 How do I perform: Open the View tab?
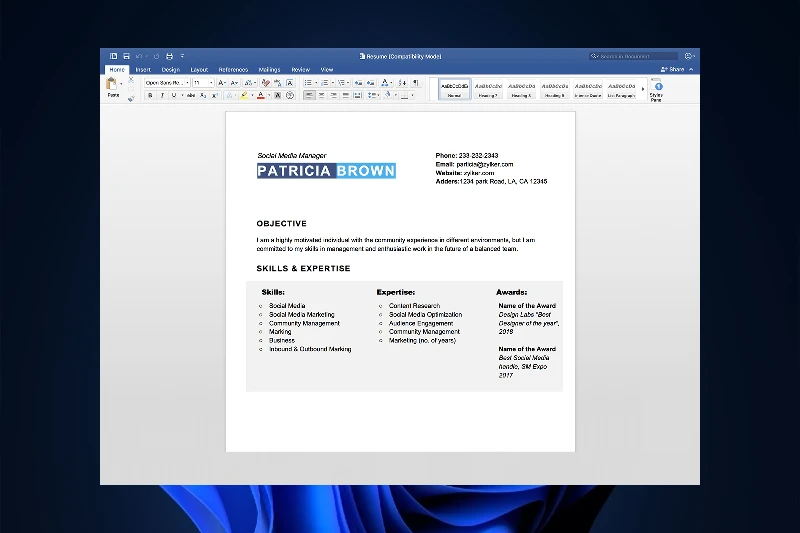coord(327,69)
